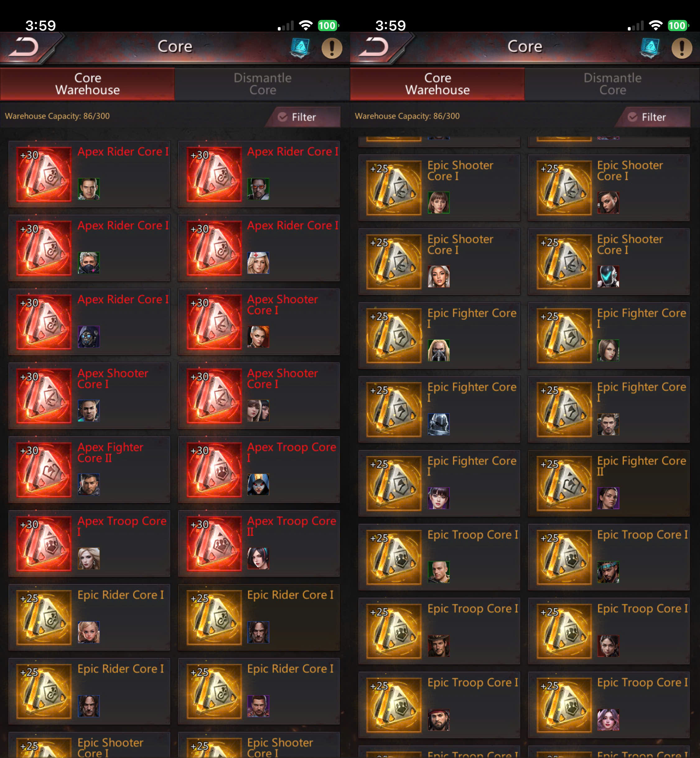The height and width of the screenshot is (758, 700).
Task: Select the Apex Troop Core II icon
Action: 214,543
